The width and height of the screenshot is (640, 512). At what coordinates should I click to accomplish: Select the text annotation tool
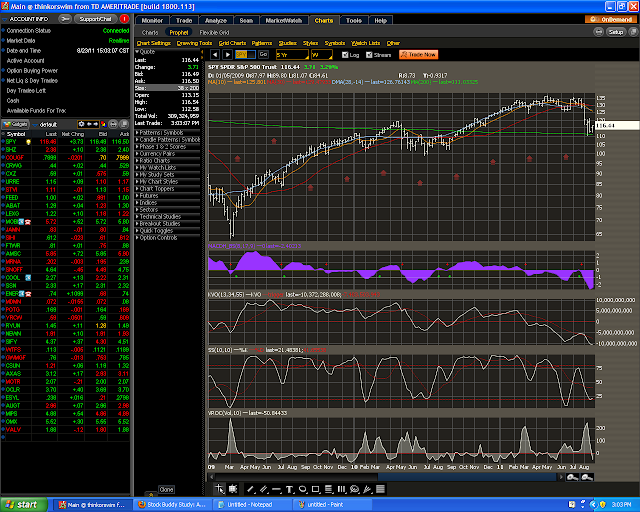(289, 489)
